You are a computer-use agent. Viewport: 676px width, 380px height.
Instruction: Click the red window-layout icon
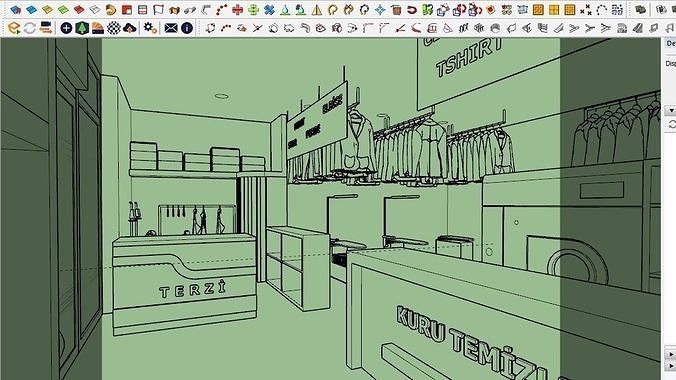(x=127, y=9)
